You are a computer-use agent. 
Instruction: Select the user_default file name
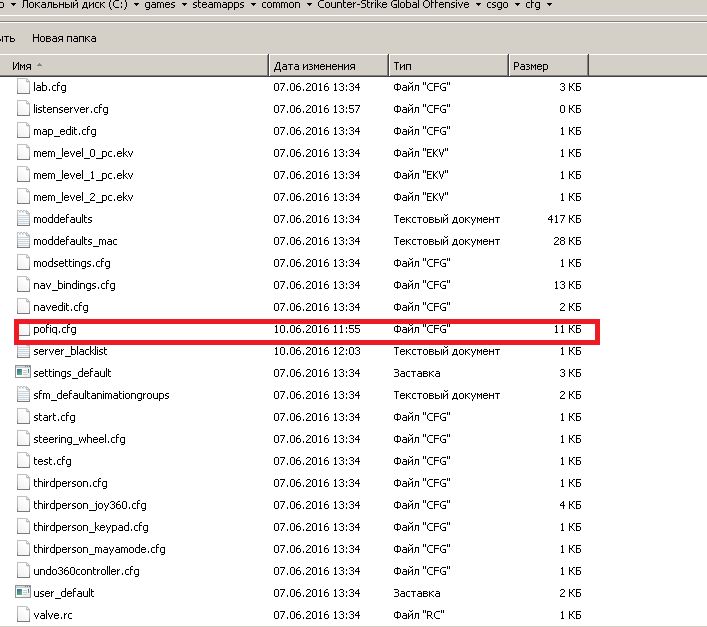(64, 593)
